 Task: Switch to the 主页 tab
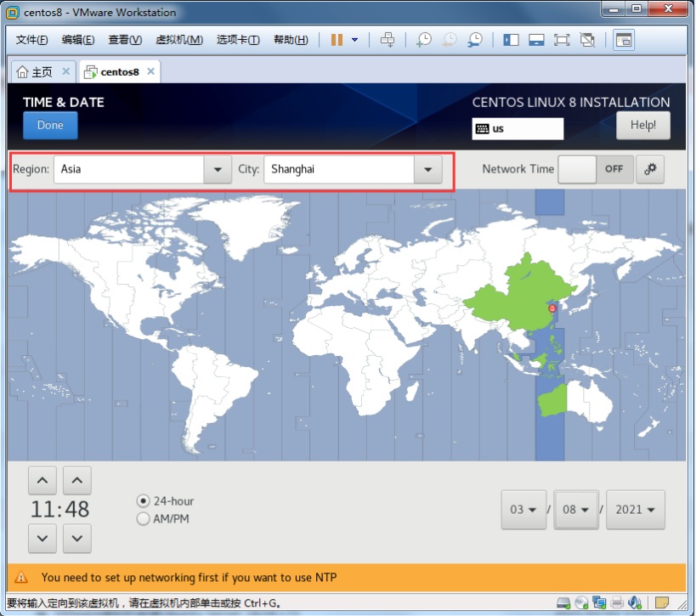35,72
